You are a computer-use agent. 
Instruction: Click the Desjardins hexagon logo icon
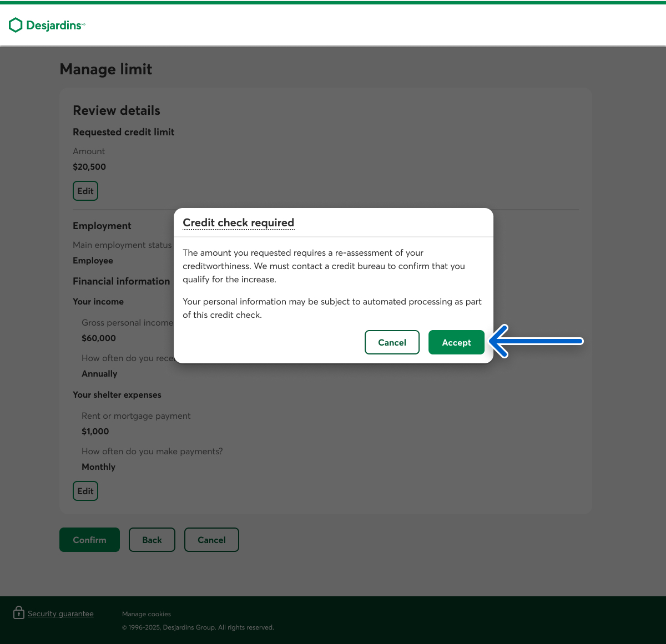pos(16,25)
